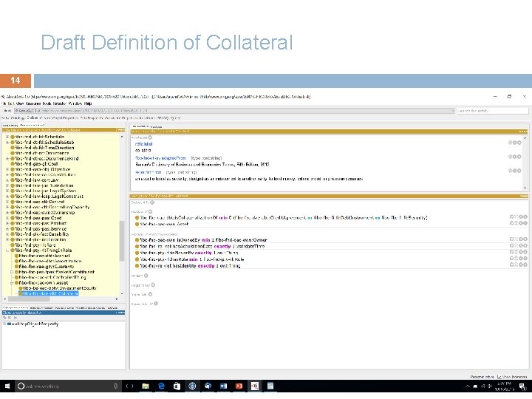This screenshot has width=532, height=399.
Task: Click the Windows taskbar search box
Action: tap(66, 386)
